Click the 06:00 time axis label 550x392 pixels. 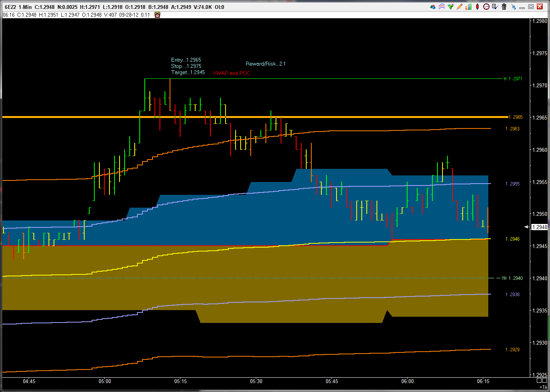(x=408, y=381)
